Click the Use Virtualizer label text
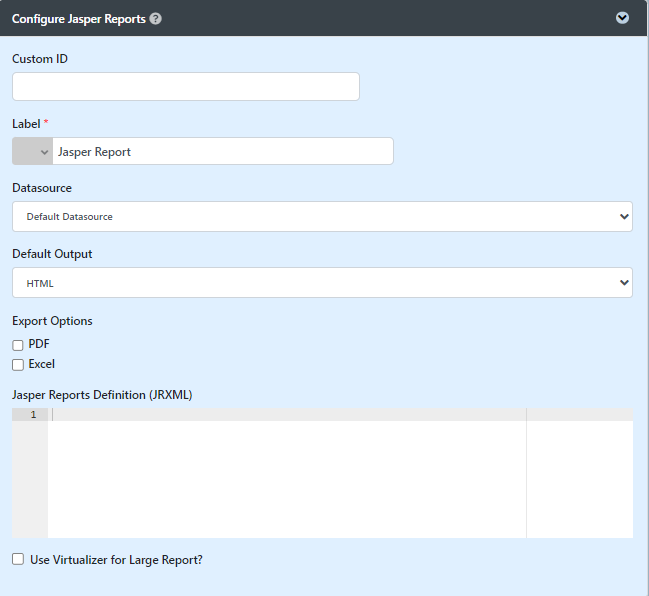This screenshot has height=596, width=649. 117,560
